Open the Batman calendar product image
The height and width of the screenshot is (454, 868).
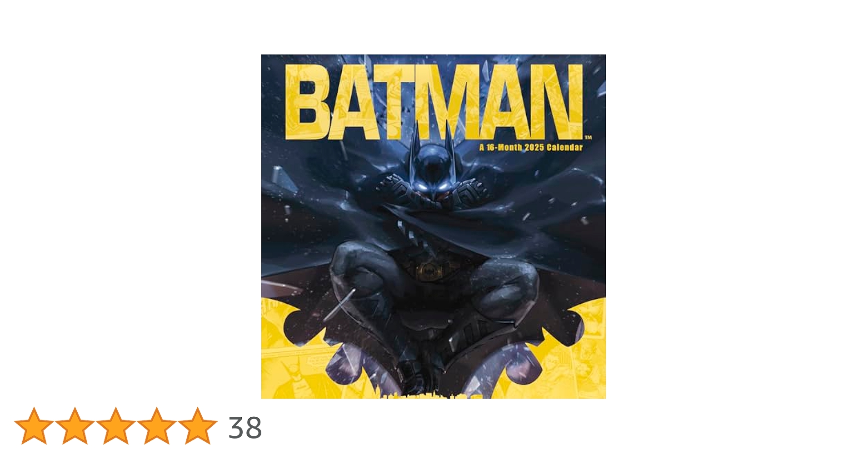[434, 227]
